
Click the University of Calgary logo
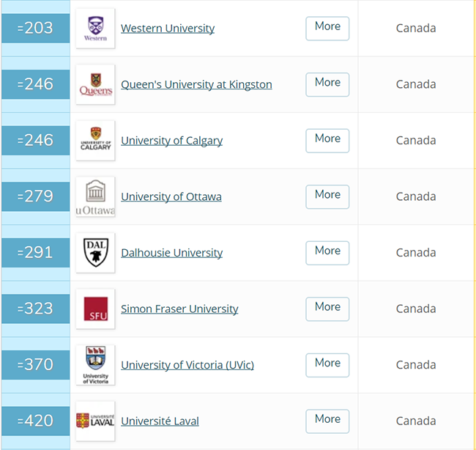click(95, 141)
